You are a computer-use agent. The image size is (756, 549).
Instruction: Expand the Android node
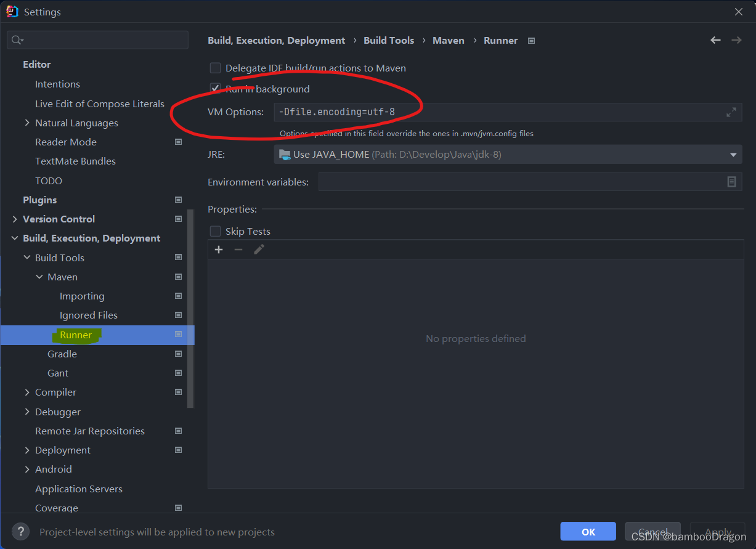click(26, 469)
